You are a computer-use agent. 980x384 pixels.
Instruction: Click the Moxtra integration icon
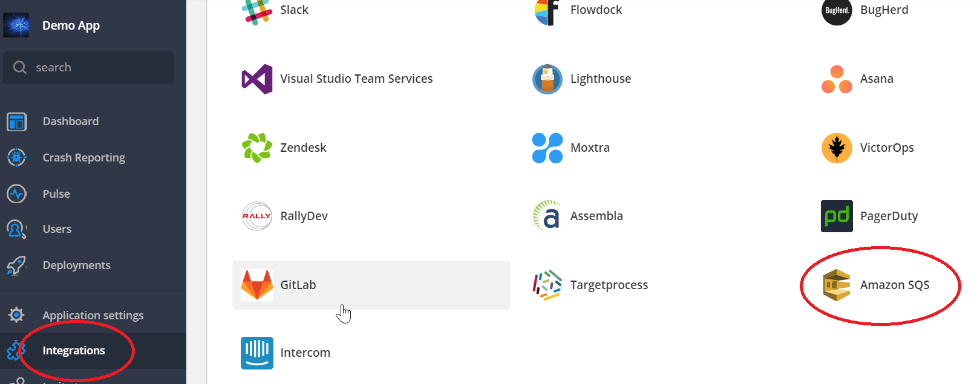click(547, 147)
